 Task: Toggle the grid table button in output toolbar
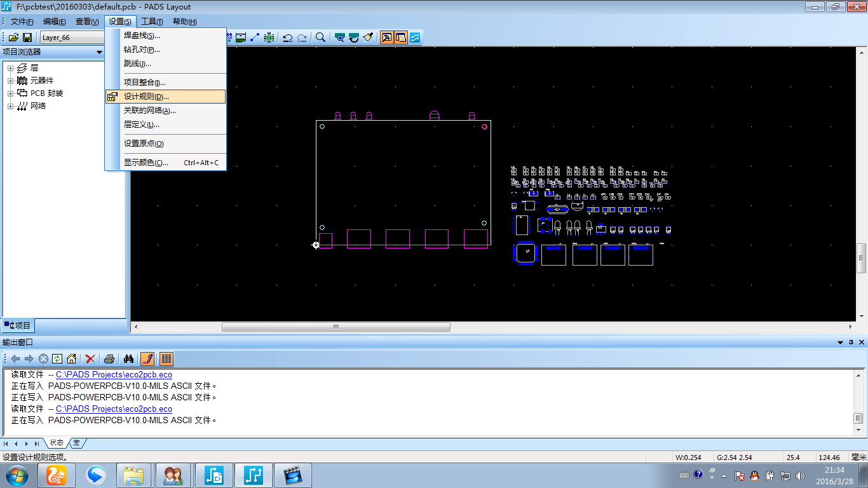pyautogui.click(x=166, y=359)
